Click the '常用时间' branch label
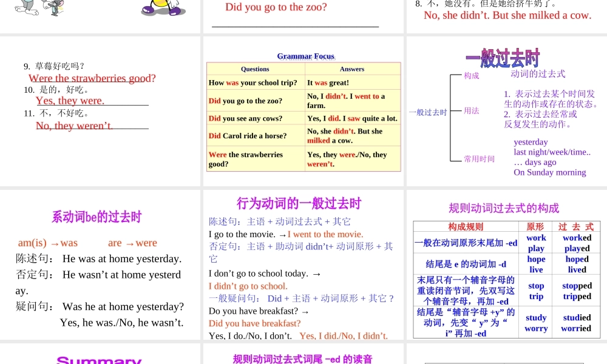The height and width of the screenshot is (364, 607). (x=480, y=159)
